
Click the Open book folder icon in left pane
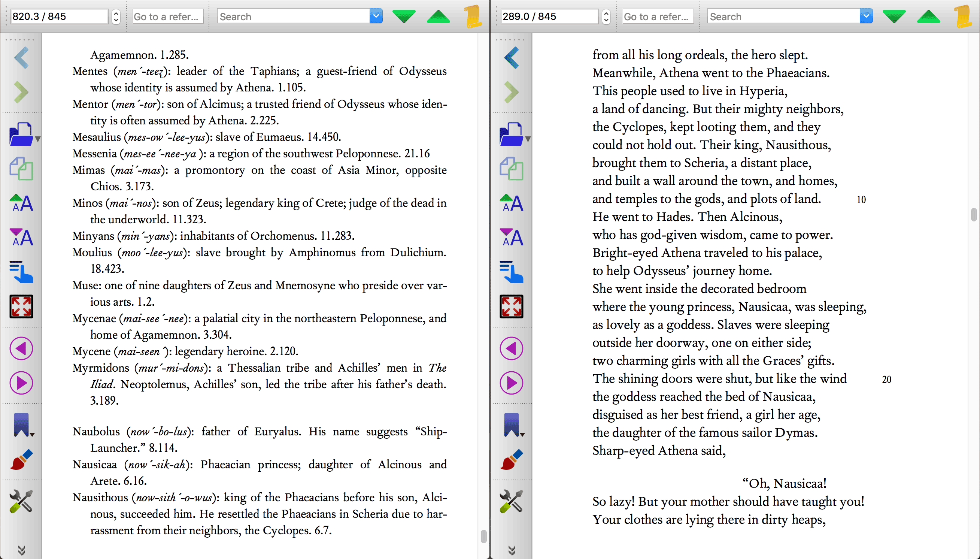(21, 135)
